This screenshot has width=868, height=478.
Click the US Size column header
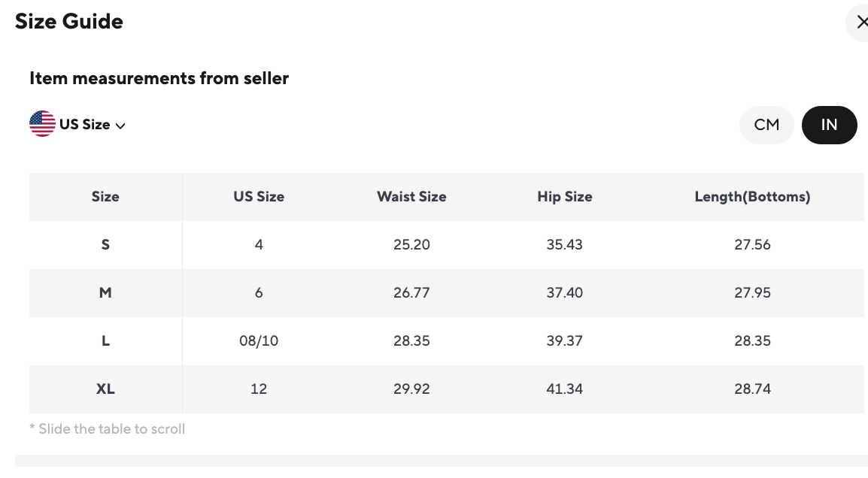tap(259, 197)
